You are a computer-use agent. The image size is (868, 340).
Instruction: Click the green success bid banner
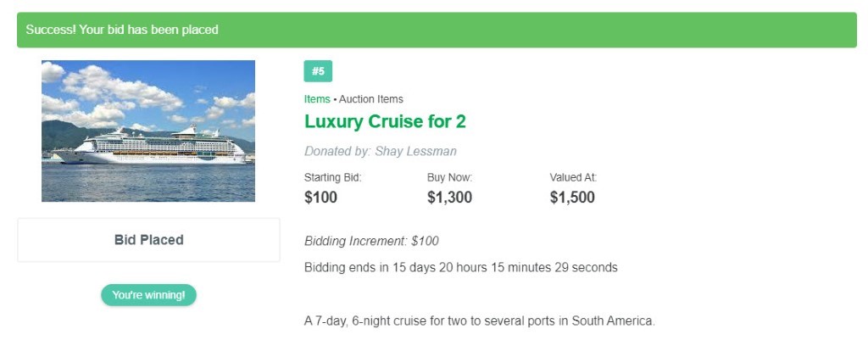[437, 30]
